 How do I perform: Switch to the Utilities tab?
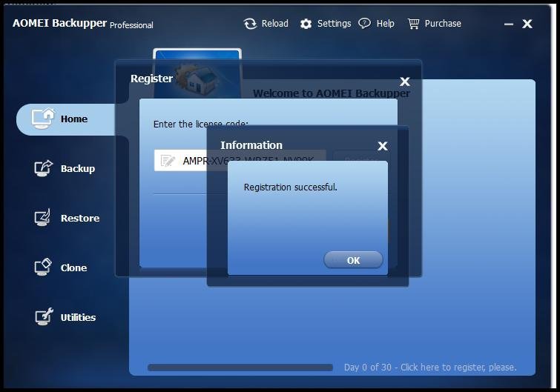point(78,317)
